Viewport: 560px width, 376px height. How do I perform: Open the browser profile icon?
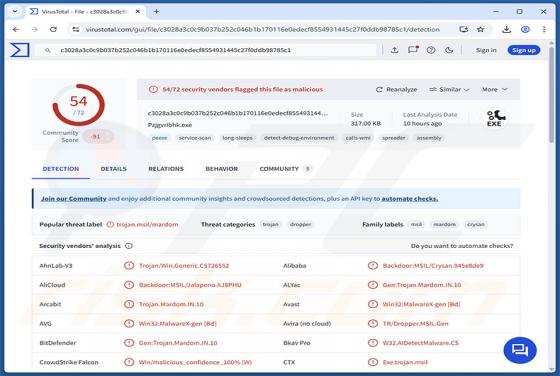[x=525, y=30]
